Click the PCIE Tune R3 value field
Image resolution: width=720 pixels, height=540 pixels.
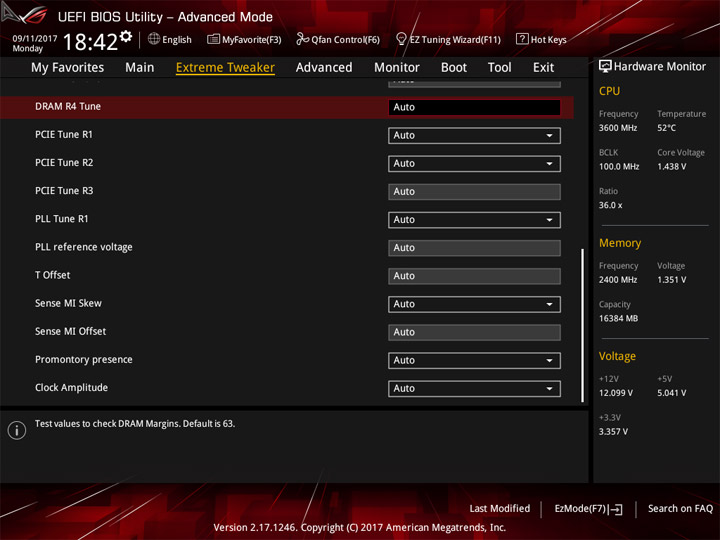[x=474, y=191]
